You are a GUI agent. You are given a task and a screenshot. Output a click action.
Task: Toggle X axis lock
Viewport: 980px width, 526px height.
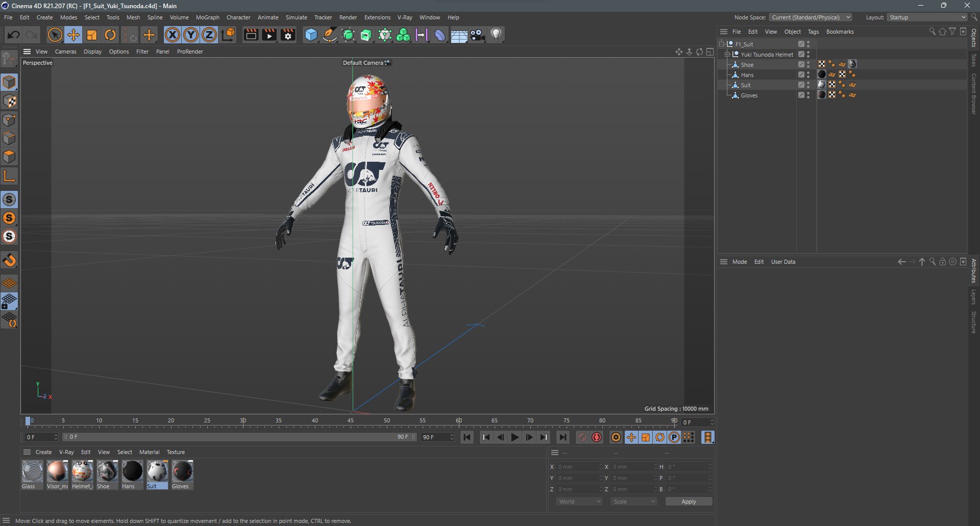[173, 35]
